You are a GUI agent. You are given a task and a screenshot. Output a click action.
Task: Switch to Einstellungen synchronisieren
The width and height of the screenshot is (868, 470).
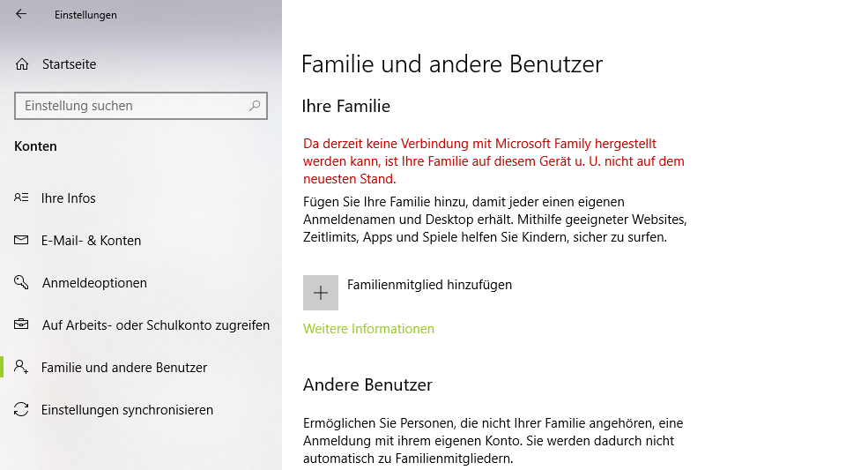coord(127,410)
